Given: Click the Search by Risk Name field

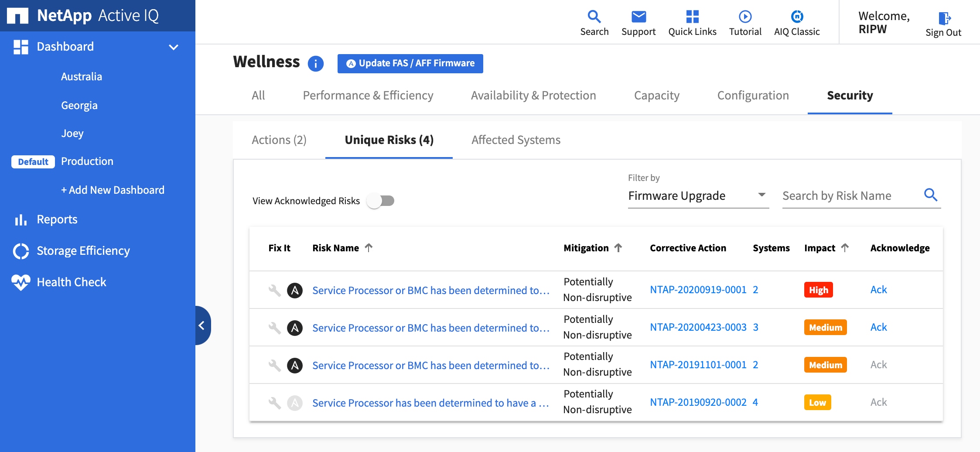Looking at the screenshot, I should (x=850, y=196).
